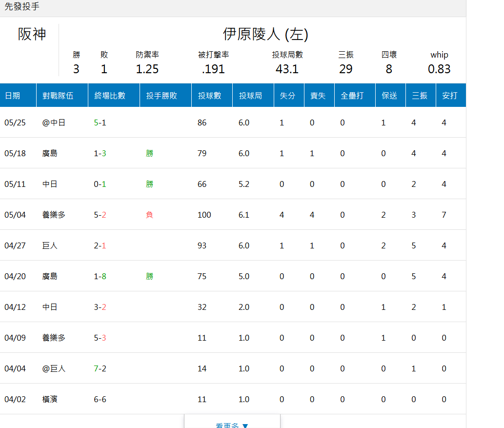
Task: Click hits value 7 in 05/04 row
Action: (x=444, y=215)
